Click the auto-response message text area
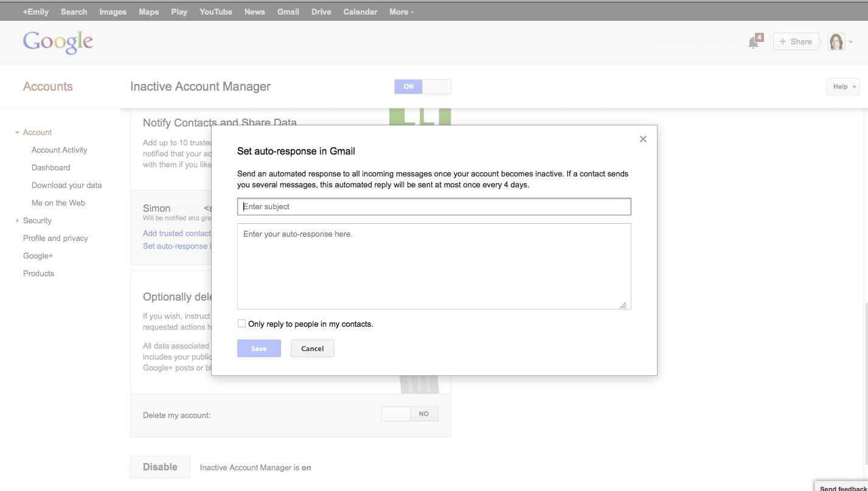The image size is (868, 491). click(434, 266)
